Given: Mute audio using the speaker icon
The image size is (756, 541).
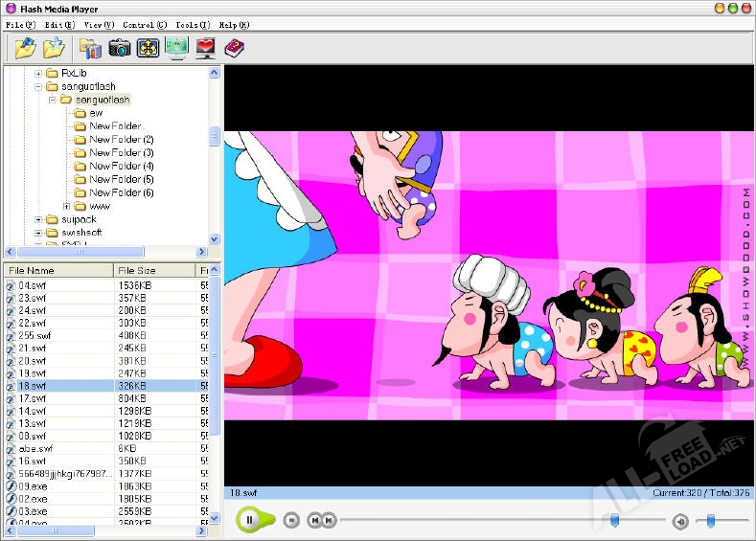Looking at the screenshot, I should click(679, 521).
